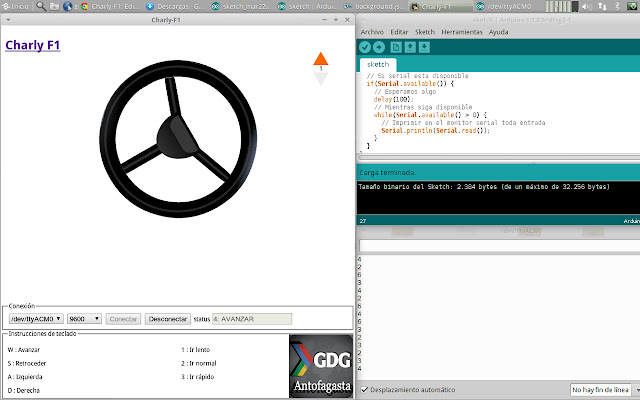Switch to Chrome Charly-F1: Edi... taskbar window
Screen dimensions: 640x400
tap(110, 6)
